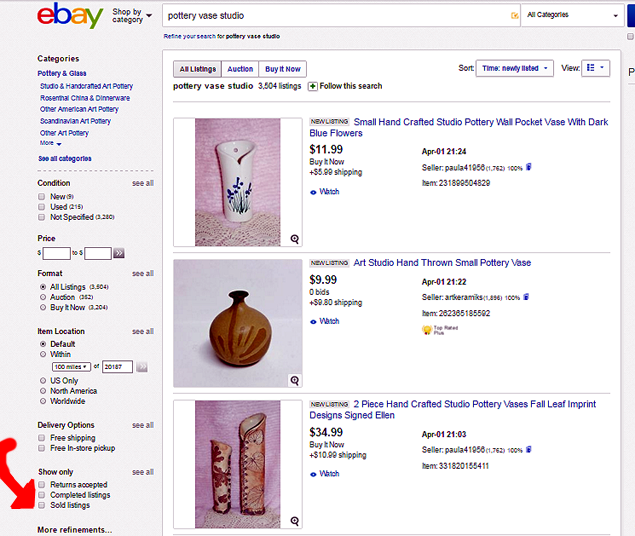Enable the Free shipping filter
Viewport: 635px width, 536px height.
point(42,438)
